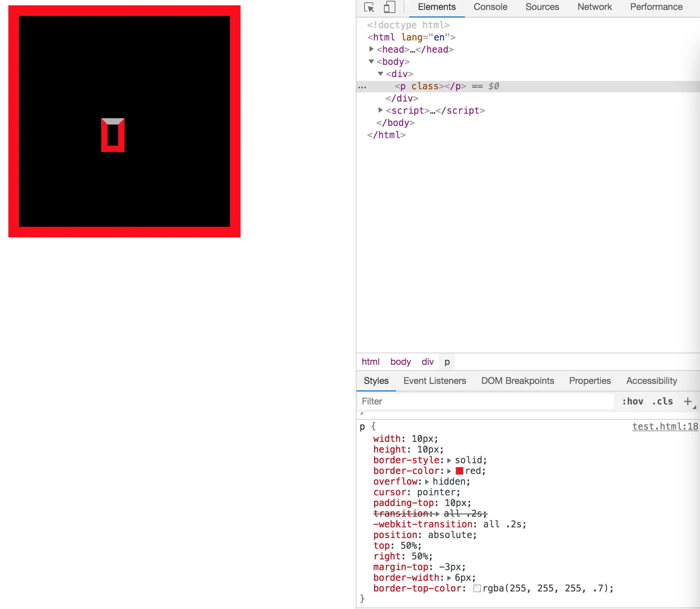Click the large red border of the square
The image size is (700, 609).
[124, 11]
